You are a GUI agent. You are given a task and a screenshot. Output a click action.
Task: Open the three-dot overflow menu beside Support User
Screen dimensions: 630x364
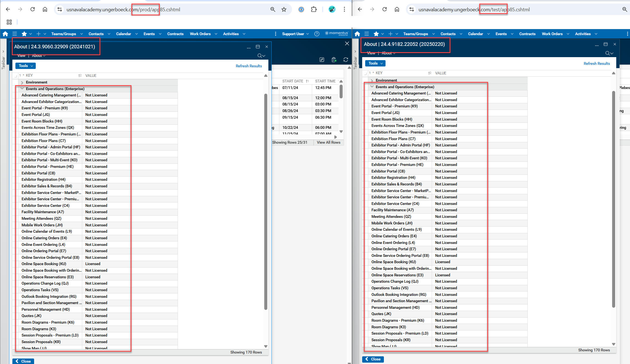276,34
